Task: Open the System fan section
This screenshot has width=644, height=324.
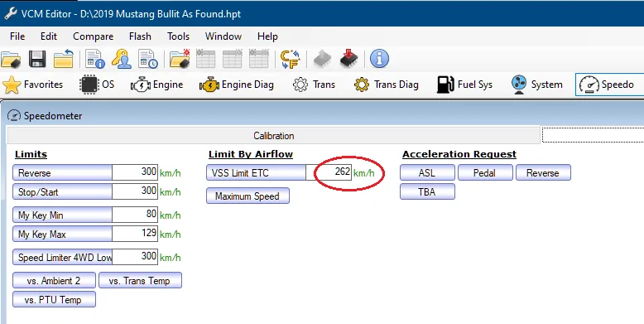Action: [537, 85]
